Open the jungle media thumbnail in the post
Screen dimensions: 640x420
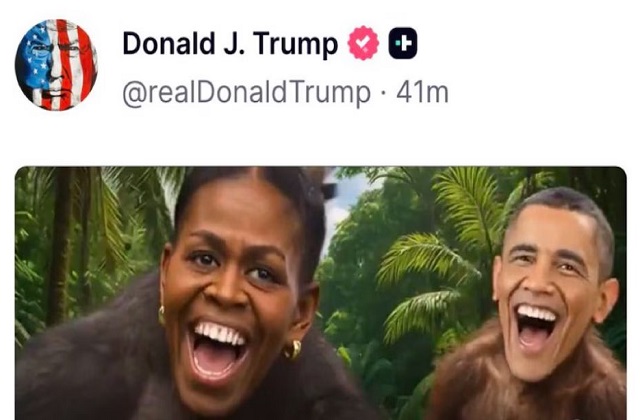321,293
